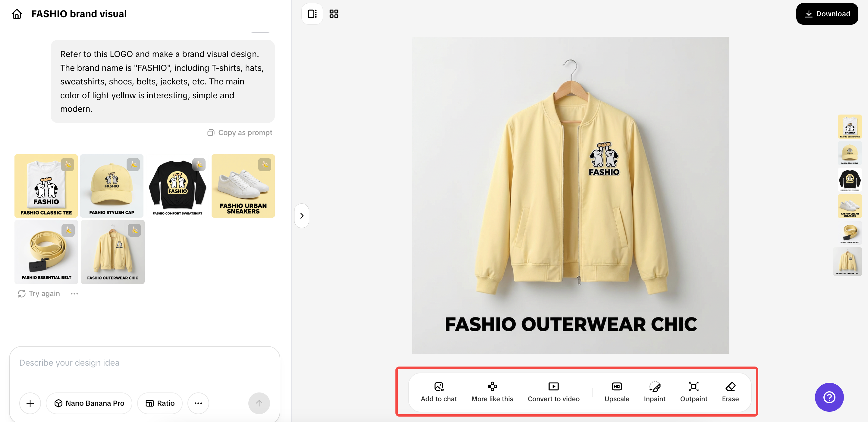Screen dimensions: 868x422
Task: Select the FASHIO URBAN SNEAKERS thumbnail in chat
Action: [243, 186]
